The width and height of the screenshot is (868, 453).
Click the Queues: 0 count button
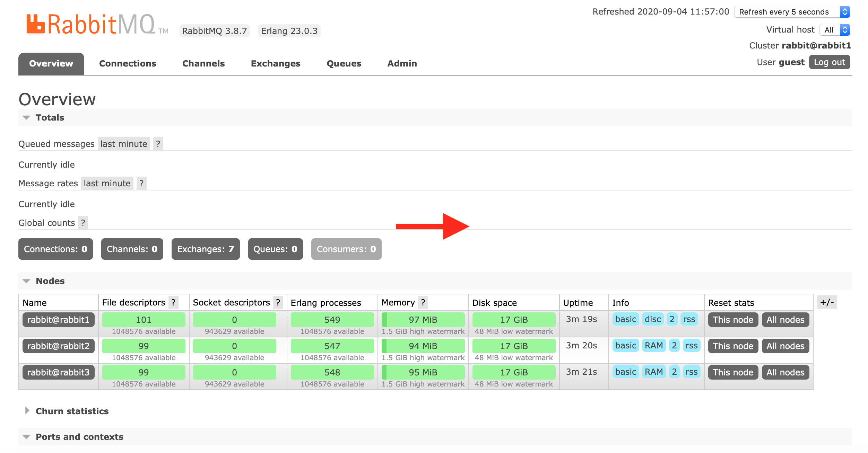coord(276,249)
